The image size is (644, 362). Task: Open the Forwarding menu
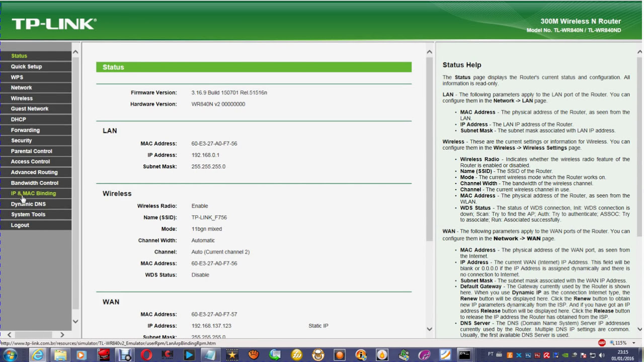tap(25, 130)
